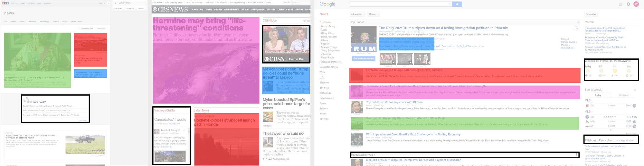Open the Modern layout dropdown
Image resolution: width=644 pixels, height=166 pixels.
374,14
